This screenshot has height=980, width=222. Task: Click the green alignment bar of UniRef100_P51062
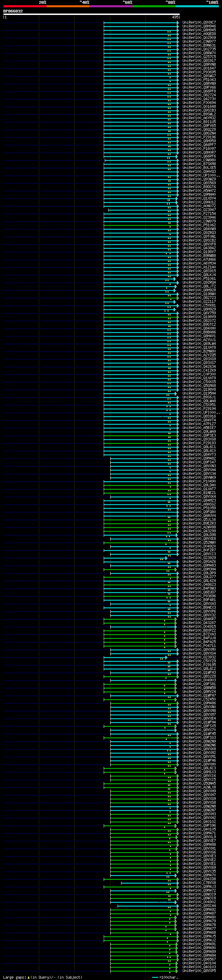(141, 225)
